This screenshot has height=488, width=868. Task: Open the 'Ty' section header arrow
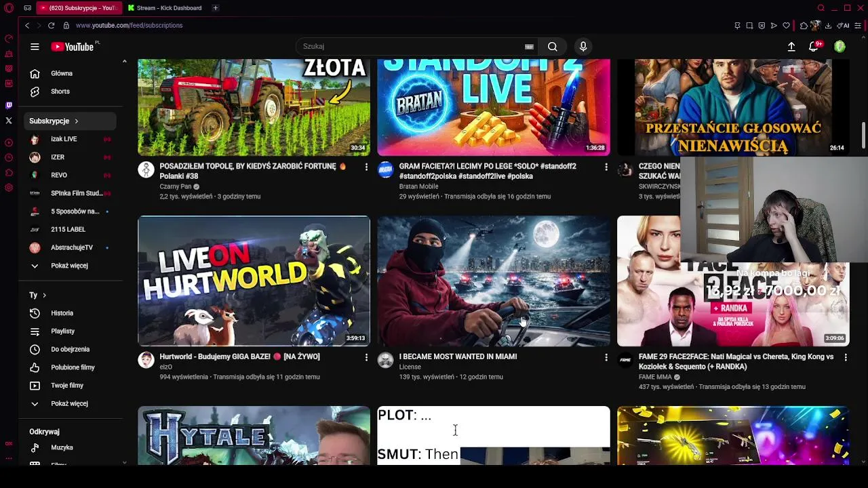coord(44,296)
